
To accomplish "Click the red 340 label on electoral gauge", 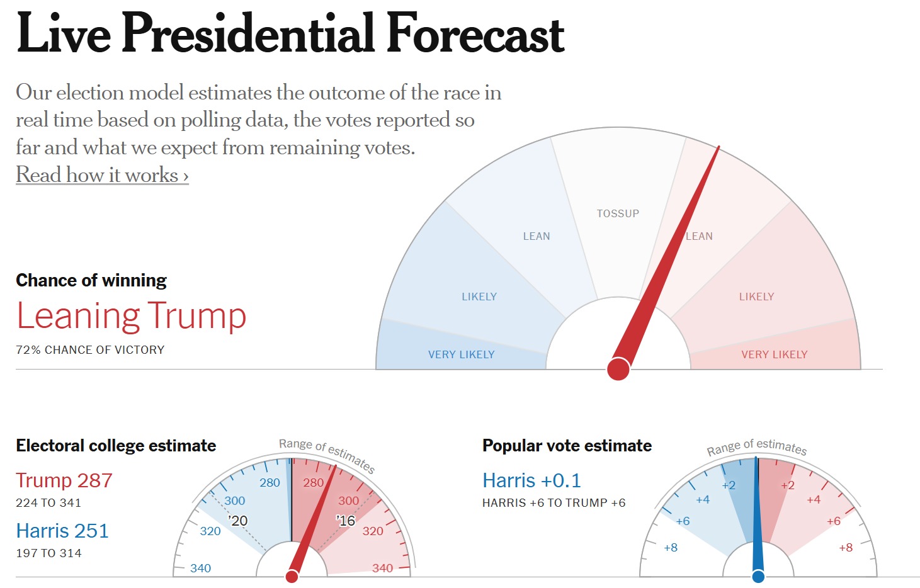I will [x=383, y=568].
